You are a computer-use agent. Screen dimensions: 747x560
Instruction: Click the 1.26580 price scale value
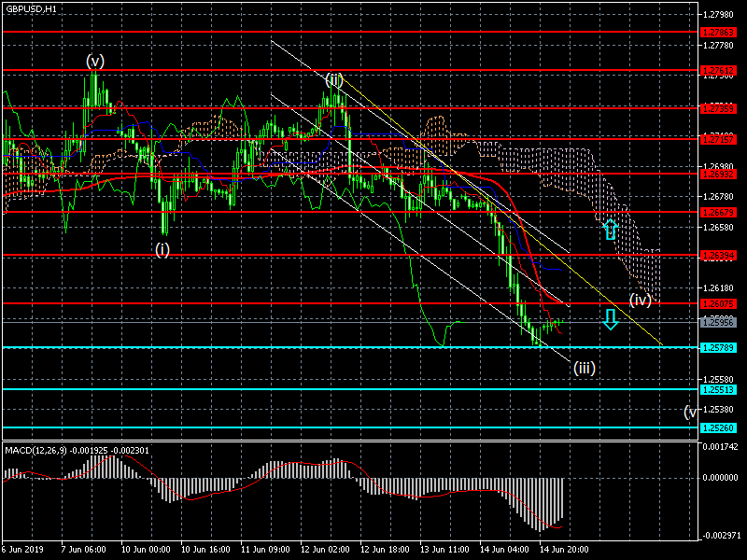click(x=718, y=227)
